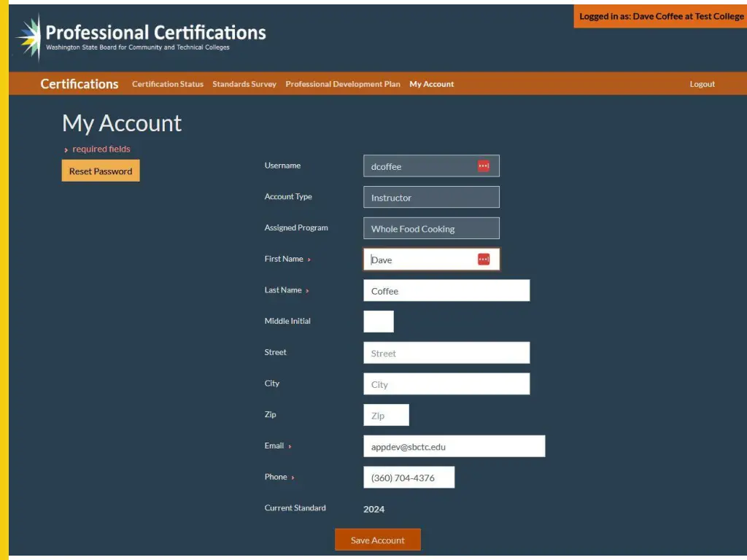Click the Email field label

point(274,446)
